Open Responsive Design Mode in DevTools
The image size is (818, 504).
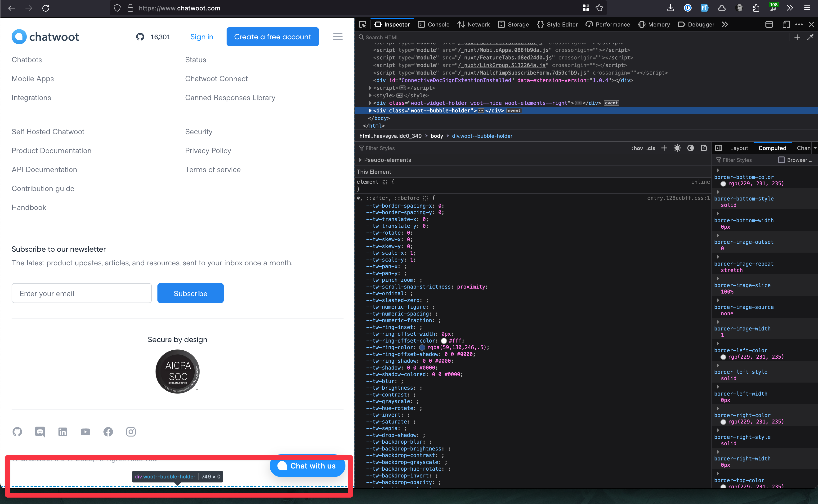[x=786, y=24]
